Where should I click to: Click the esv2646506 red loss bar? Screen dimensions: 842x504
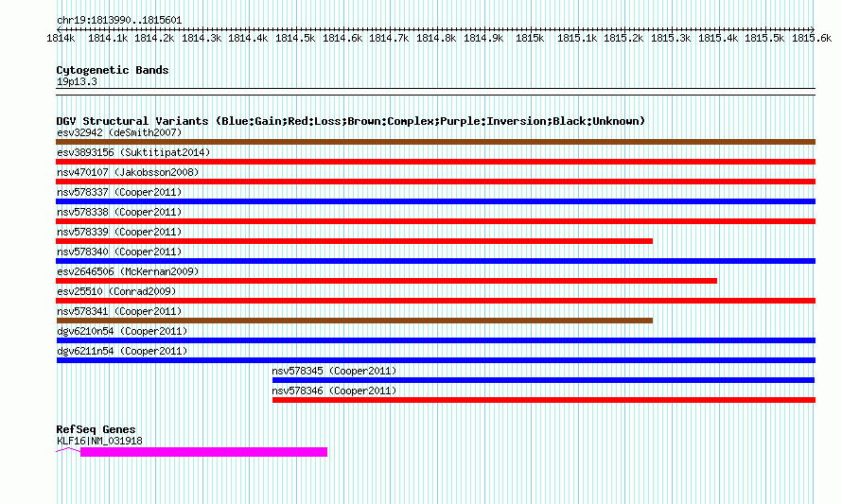tap(387, 281)
